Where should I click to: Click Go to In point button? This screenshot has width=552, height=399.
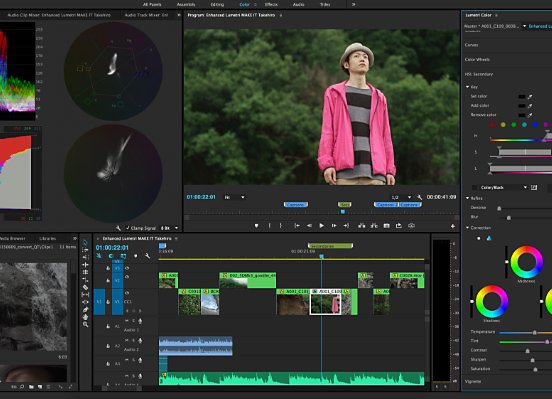pos(297,226)
